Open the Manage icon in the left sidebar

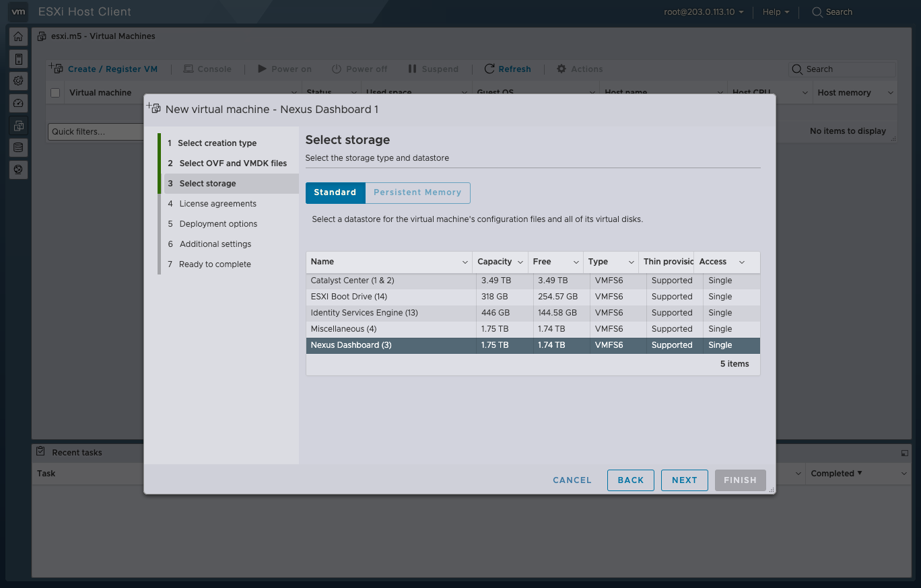18,81
